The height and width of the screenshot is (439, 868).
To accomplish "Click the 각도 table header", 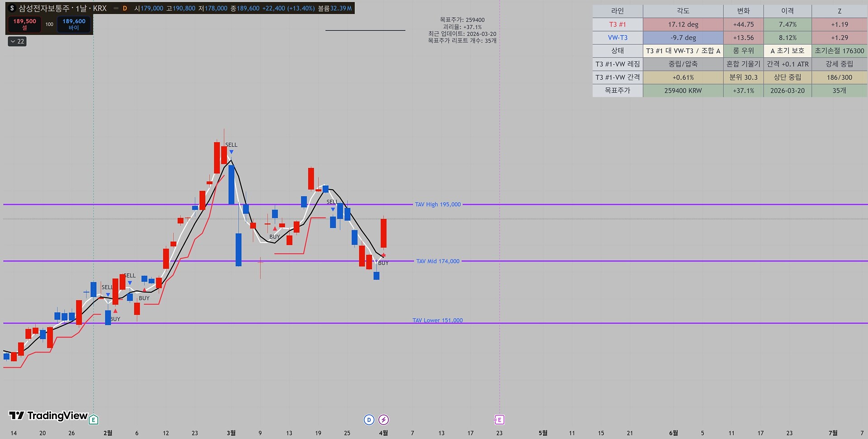I will (x=683, y=11).
